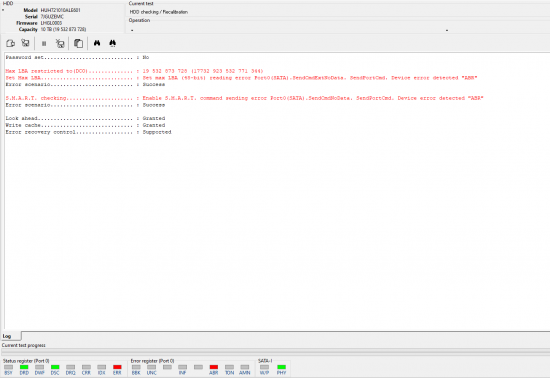Click the 'Error register (Port 0)' group label

153,361
